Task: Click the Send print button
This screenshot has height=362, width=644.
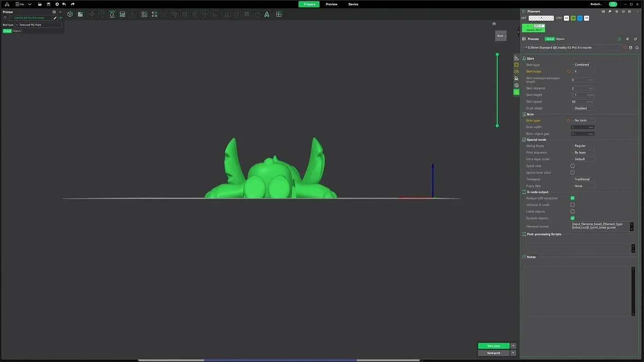Action: pos(494,353)
